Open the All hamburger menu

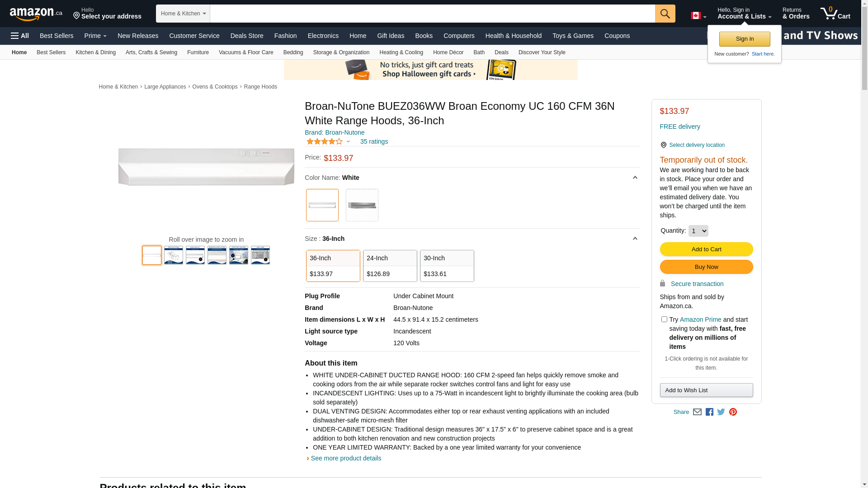pyautogui.click(x=20, y=36)
